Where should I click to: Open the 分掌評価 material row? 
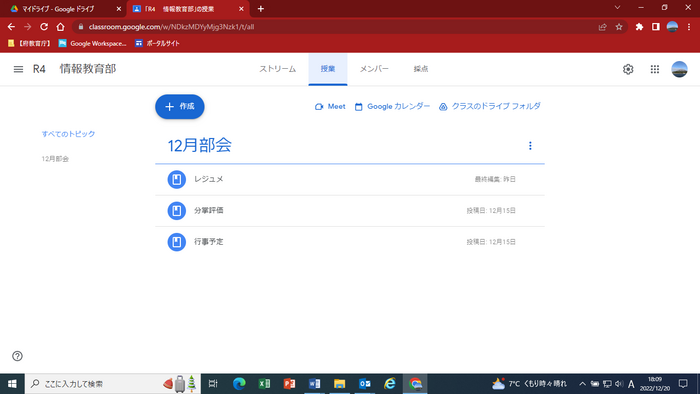click(x=350, y=211)
